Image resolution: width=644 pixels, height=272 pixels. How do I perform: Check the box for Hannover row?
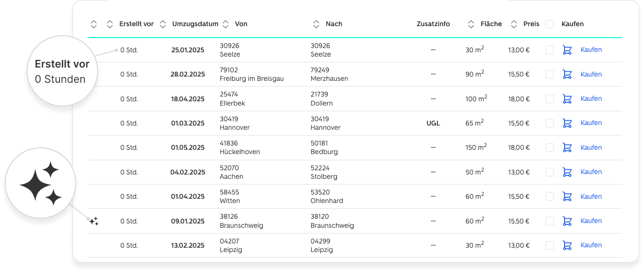[550, 123]
